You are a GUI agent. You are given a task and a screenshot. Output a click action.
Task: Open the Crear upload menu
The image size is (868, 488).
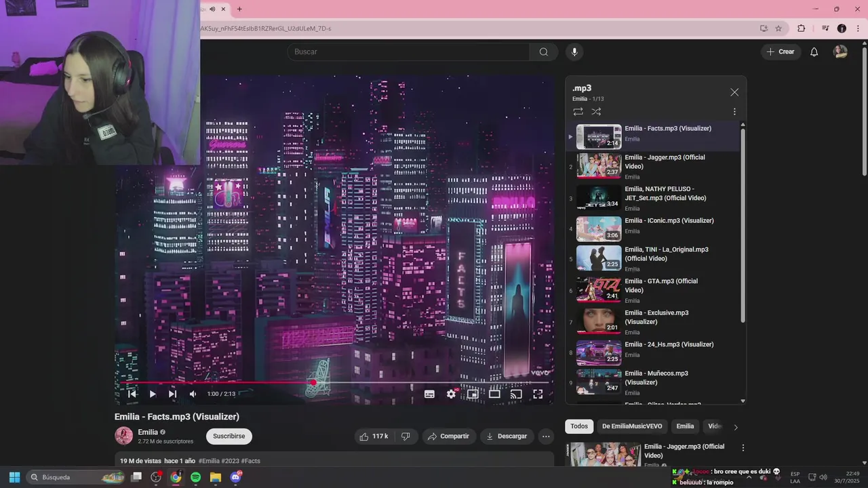click(781, 52)
